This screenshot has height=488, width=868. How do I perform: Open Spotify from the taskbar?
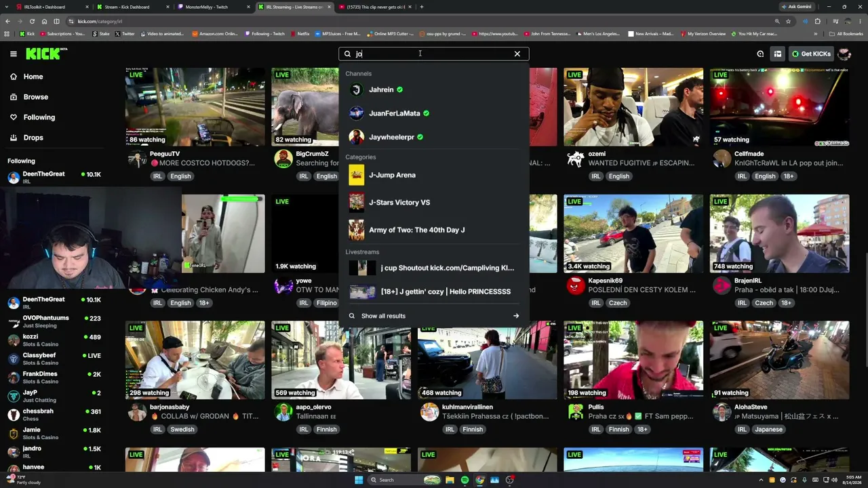point(465,480)
